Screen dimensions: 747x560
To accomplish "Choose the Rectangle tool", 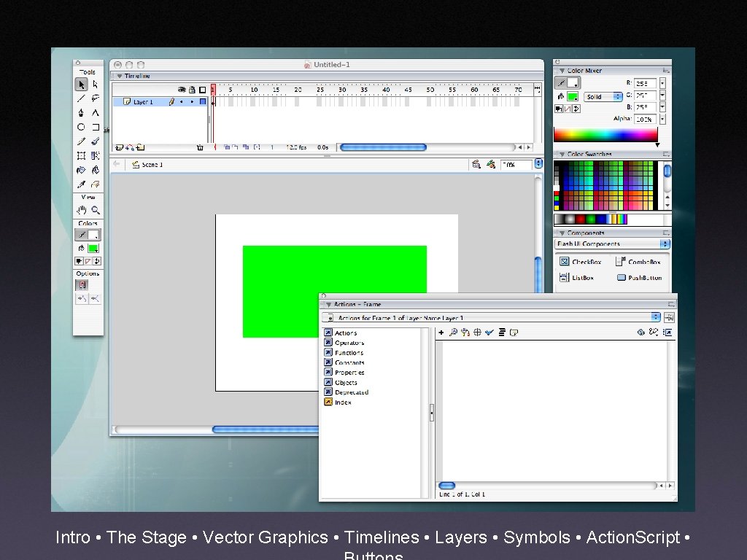I will pyautogui.click(x=96, y=126).
